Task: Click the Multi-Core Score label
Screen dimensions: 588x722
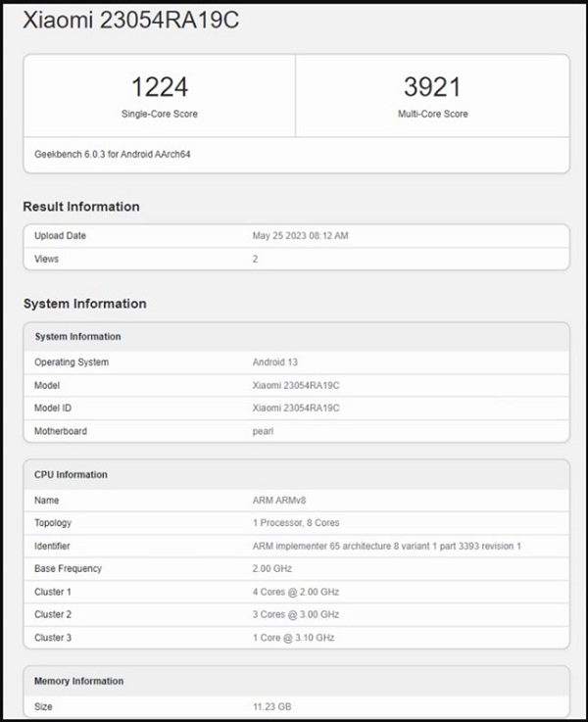Action: (433, 114)
